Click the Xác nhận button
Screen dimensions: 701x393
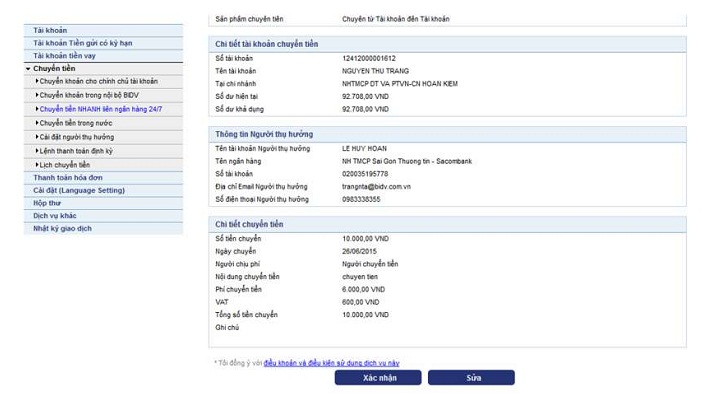coord(378,378)
